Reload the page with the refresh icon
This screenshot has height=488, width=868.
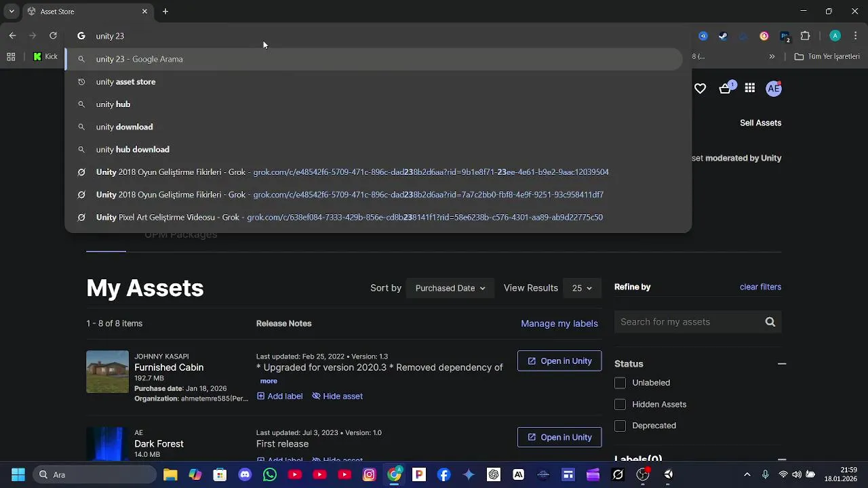pyautogui.click(x=53, y=36)
